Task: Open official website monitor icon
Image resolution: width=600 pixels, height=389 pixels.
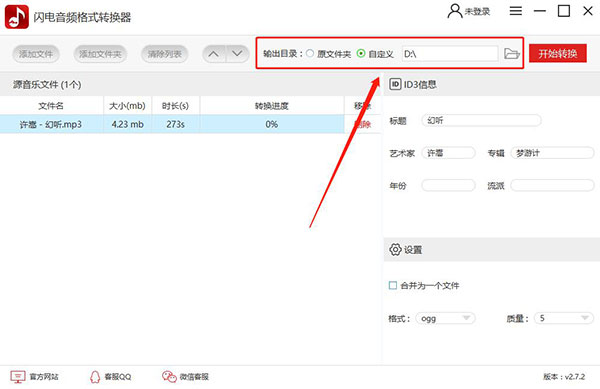Action: click(18, 377)
